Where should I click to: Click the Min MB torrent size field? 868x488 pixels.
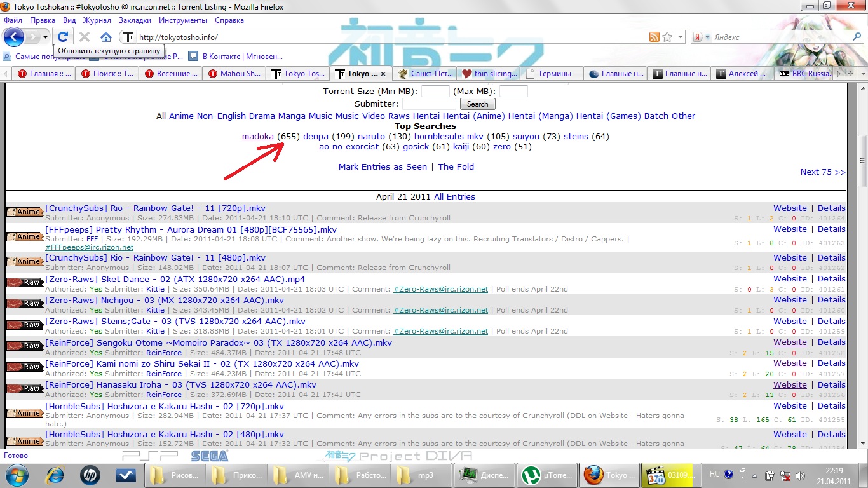pos(435,91)
